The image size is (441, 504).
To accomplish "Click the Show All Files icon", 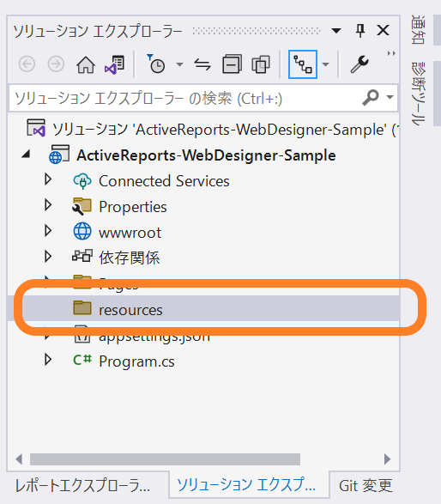I will (x=261, y=64).
